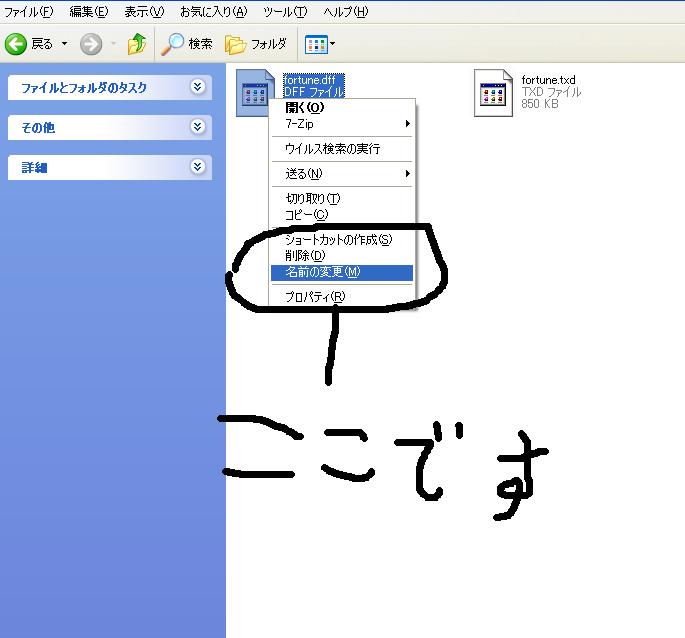Expand the その他 panel chevron
This screenshot has height=638, width=685.
coord(198,127)
